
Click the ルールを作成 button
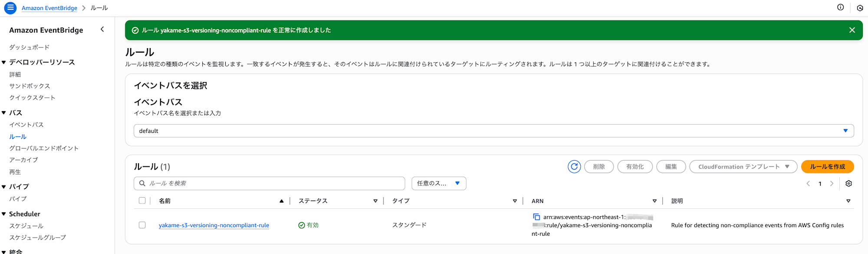827,167
